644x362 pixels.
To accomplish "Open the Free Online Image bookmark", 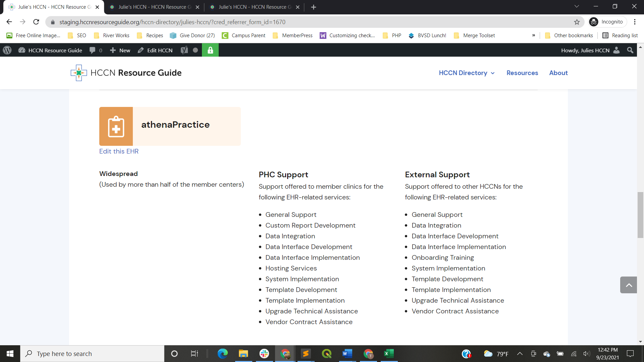I will pos(34,36).
